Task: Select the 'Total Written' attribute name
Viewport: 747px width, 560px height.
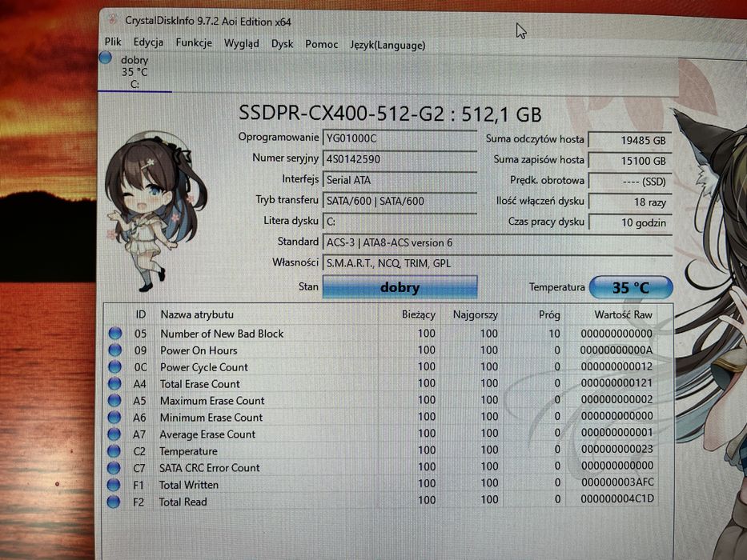Action: [x=189, y=485]
